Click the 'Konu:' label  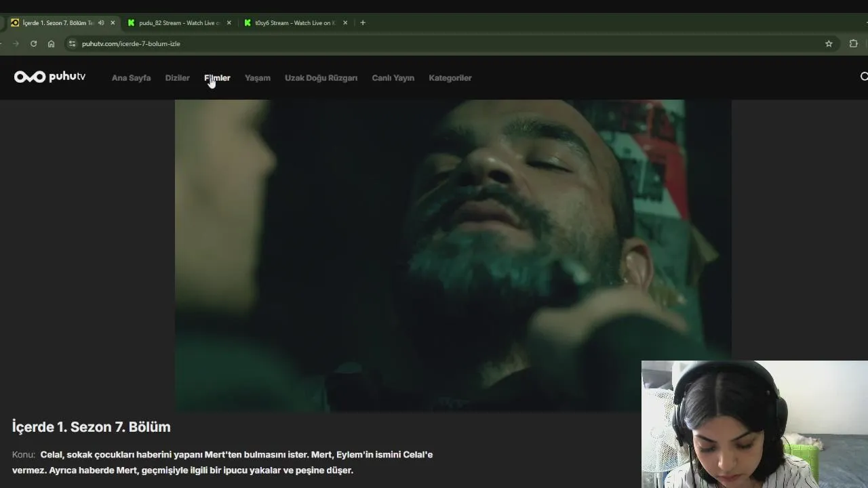pyautogui.click(x=24, y=455)
